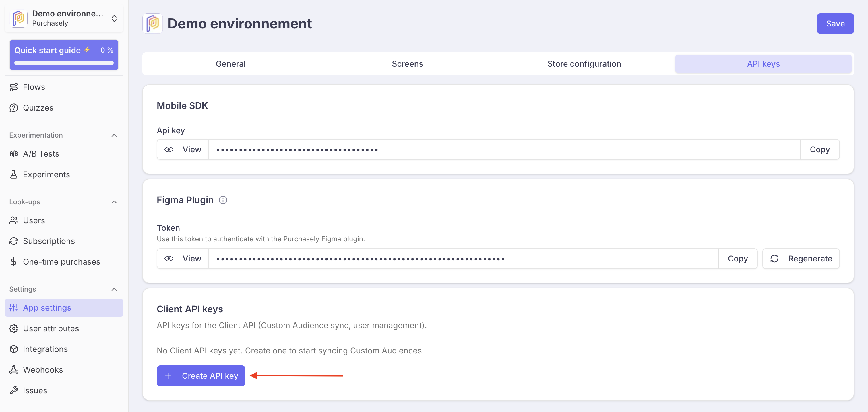
Task: Open Webhooks via its sidebar icon
Action: [13, 369]
